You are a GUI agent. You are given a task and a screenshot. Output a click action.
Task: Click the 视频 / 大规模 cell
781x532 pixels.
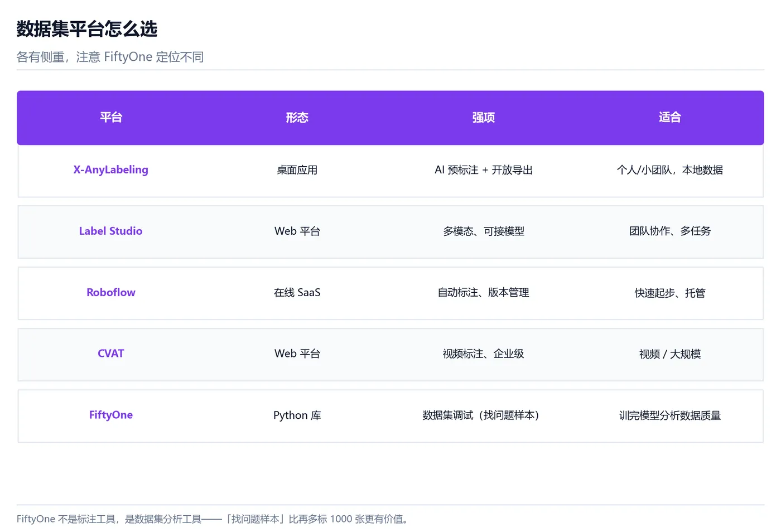tap(670, 354)
